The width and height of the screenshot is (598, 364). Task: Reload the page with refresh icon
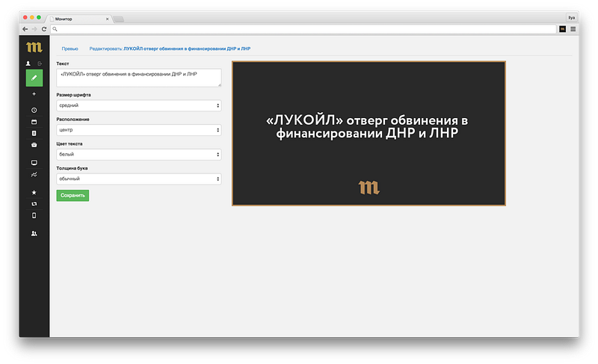point(44,29)
